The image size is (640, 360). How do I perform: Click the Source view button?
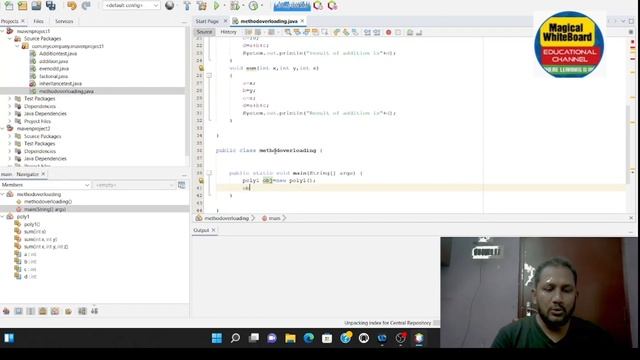click(x=204, y=32)
